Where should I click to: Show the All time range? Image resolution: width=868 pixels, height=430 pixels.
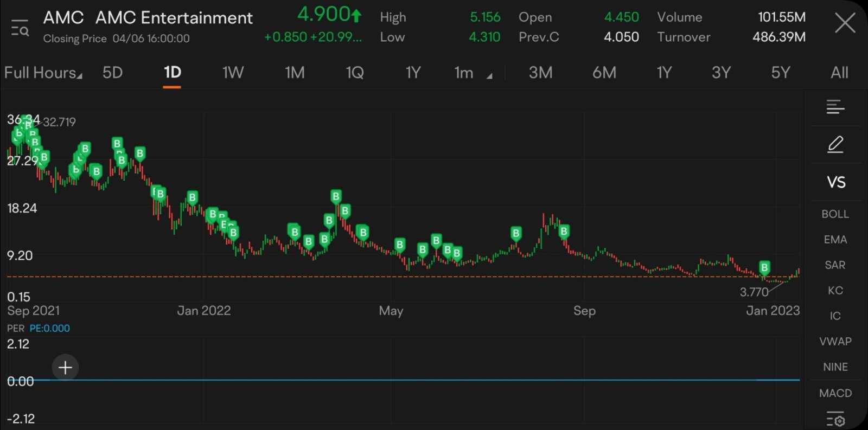840,73
